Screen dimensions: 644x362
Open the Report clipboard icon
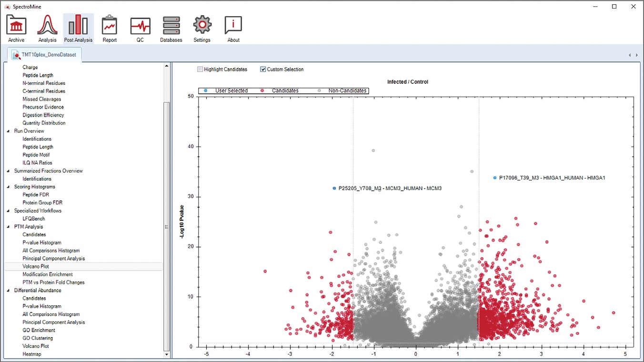click(110, 29)
